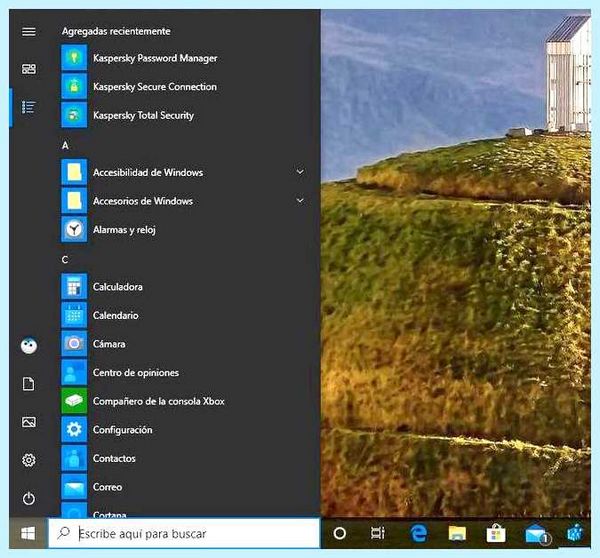The image size is (600, 558).
Task: Click the Alarmas y reloj clock icon
Action: (74, 229)
